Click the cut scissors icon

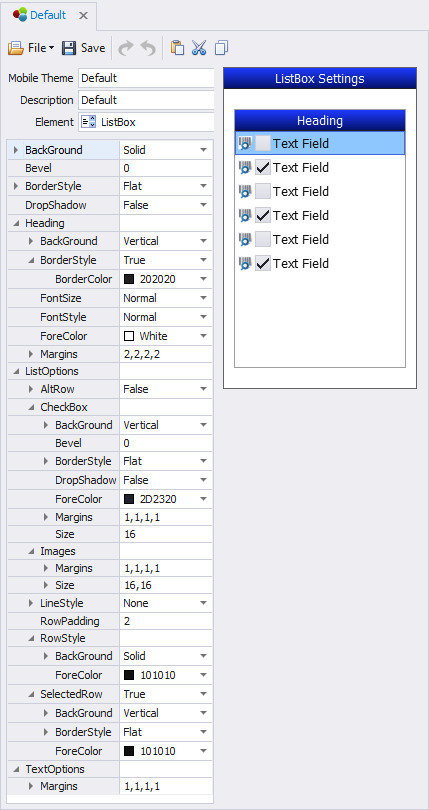pos(199,48)
